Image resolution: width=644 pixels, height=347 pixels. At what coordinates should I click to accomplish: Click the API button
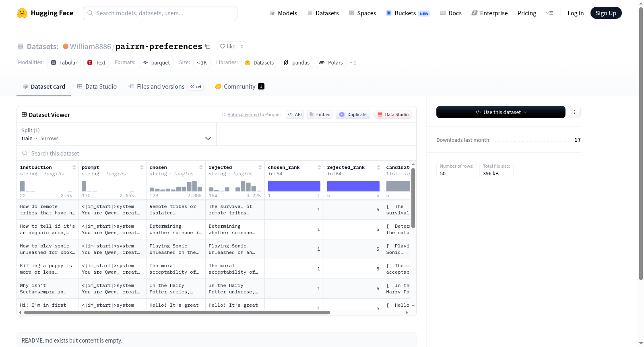[295, 114]
